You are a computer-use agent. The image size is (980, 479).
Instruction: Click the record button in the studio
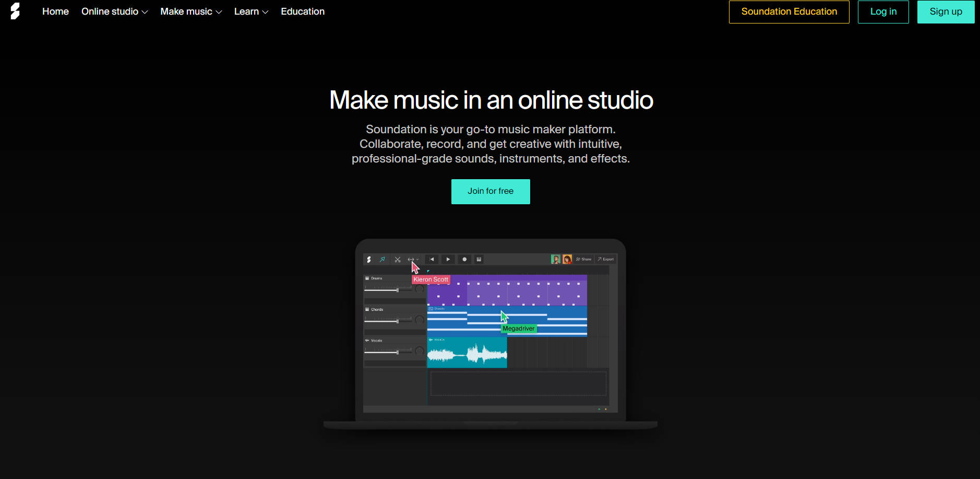point(464,259)
